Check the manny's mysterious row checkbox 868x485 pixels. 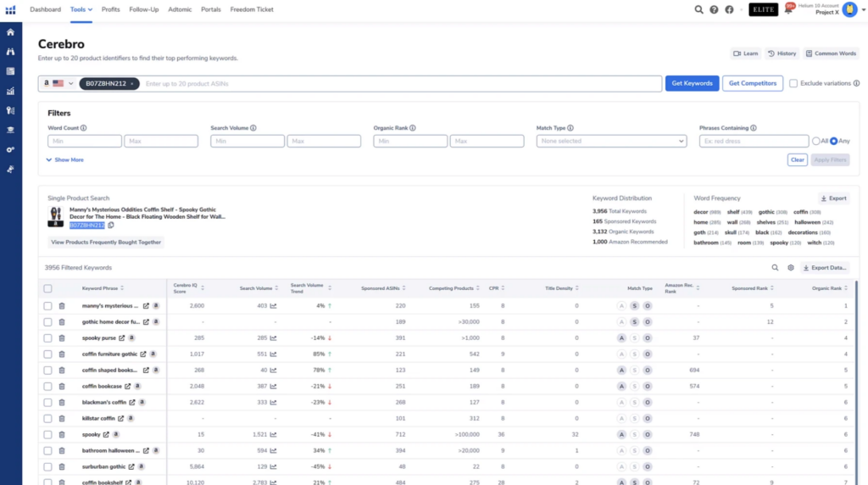(47, 305)
